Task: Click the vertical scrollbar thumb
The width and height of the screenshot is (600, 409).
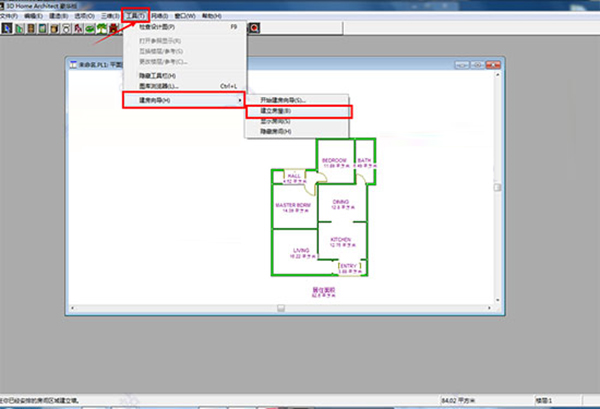Action: 498,187
